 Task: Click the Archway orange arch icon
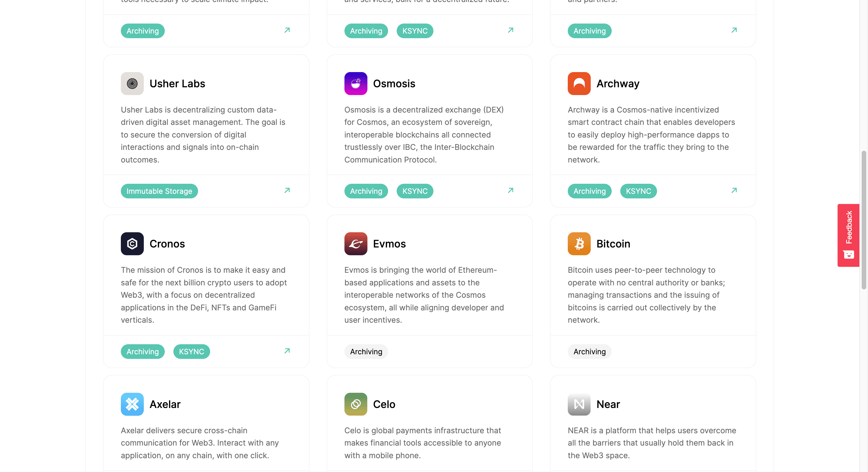click(x=579, y=83)
